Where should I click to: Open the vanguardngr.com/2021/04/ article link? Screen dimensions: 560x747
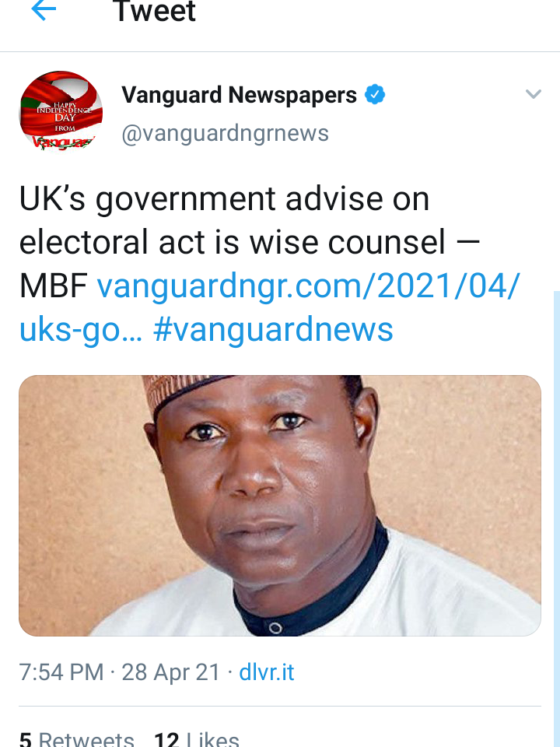point(309,286)
